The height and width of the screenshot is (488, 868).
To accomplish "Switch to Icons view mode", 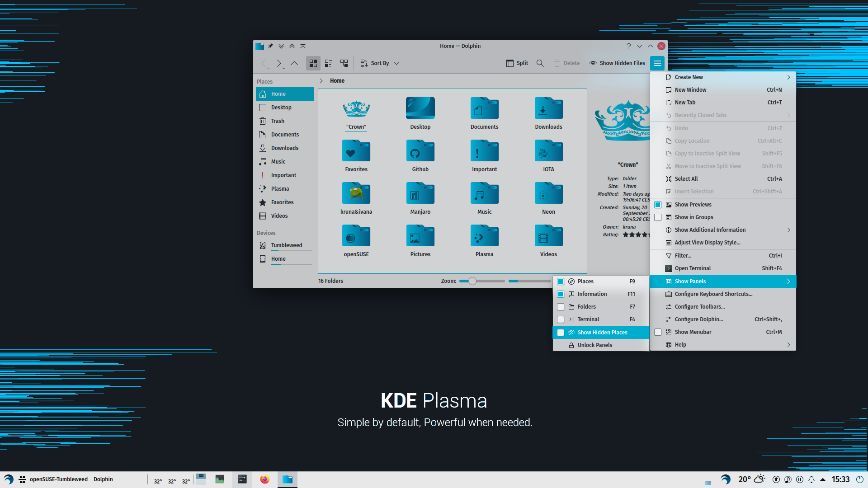I will [x=313, y=63].
